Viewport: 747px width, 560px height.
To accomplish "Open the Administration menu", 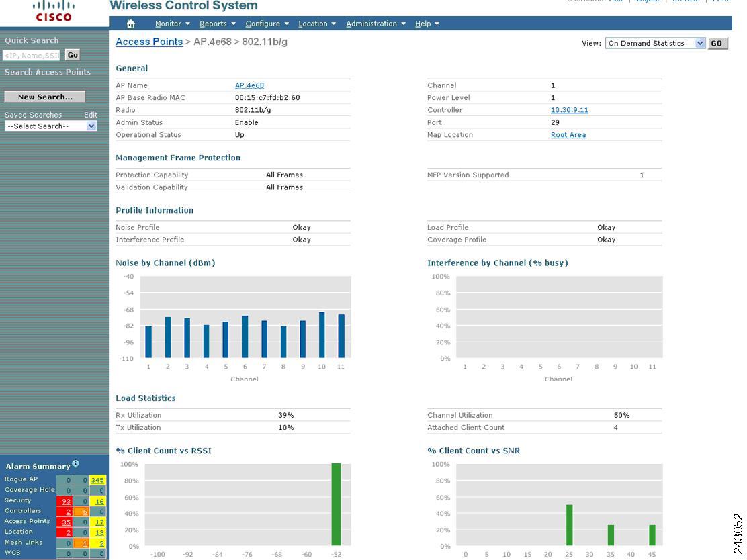I will pyautogui.click(x=376, y=24).
